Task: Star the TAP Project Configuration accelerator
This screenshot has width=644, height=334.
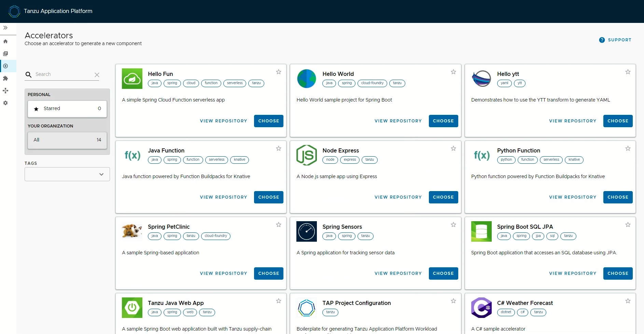Action: [453, 301]
